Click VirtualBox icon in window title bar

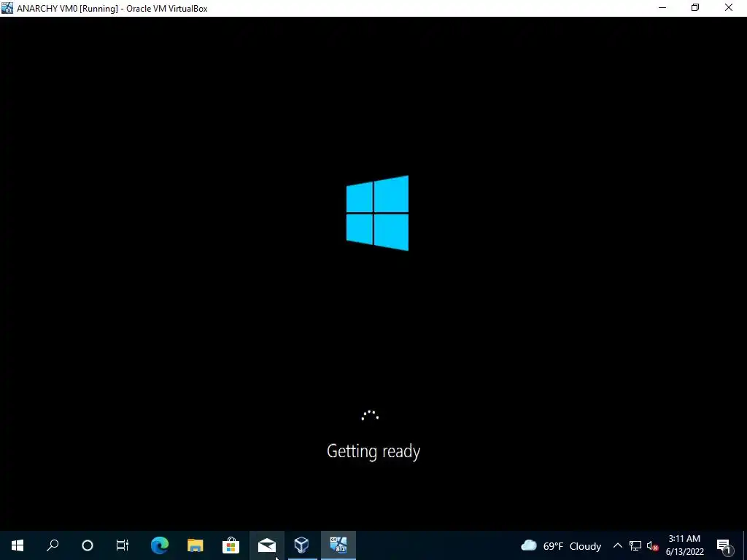tap(7, 8)
